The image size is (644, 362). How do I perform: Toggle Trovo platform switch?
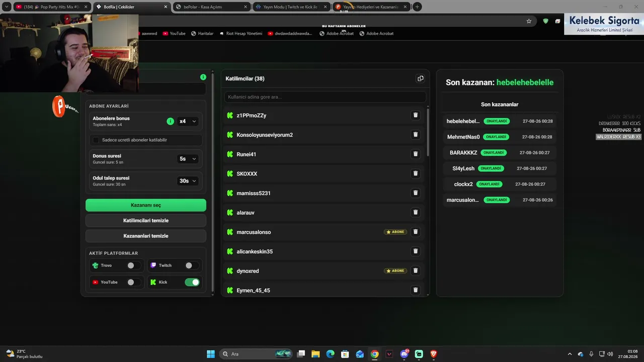click(x=134, y=265)
